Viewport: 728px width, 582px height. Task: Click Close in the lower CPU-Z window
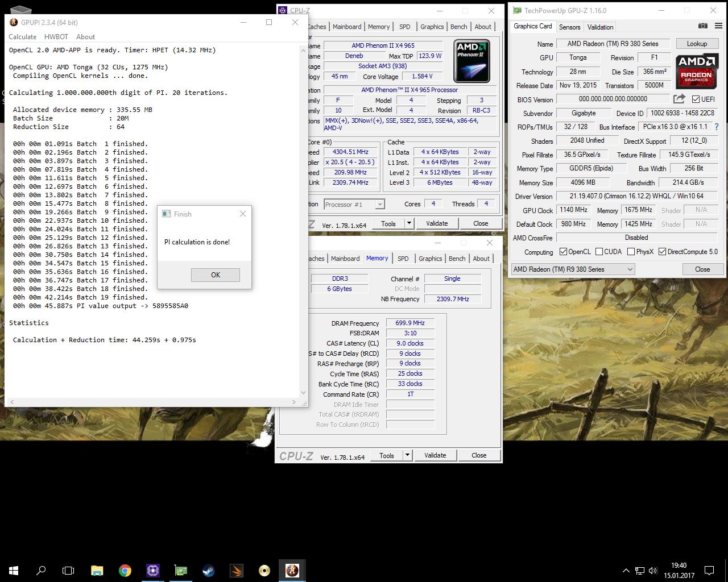coord(479,455)
